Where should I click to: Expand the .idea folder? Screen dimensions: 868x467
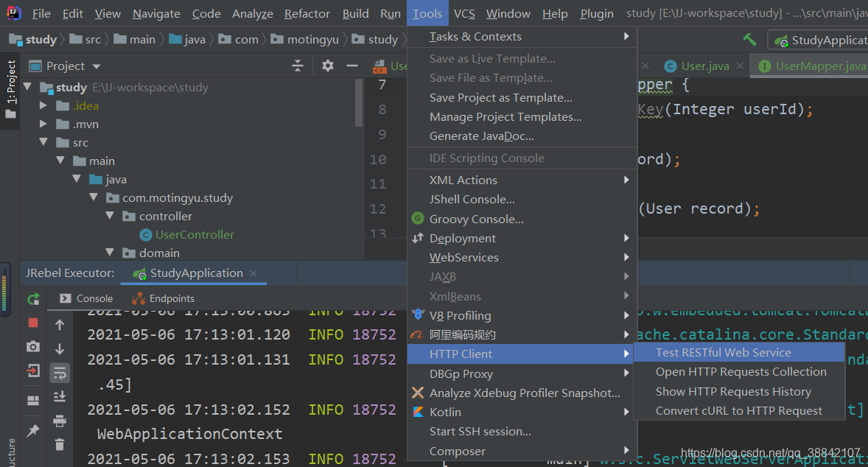pos(43,105)
